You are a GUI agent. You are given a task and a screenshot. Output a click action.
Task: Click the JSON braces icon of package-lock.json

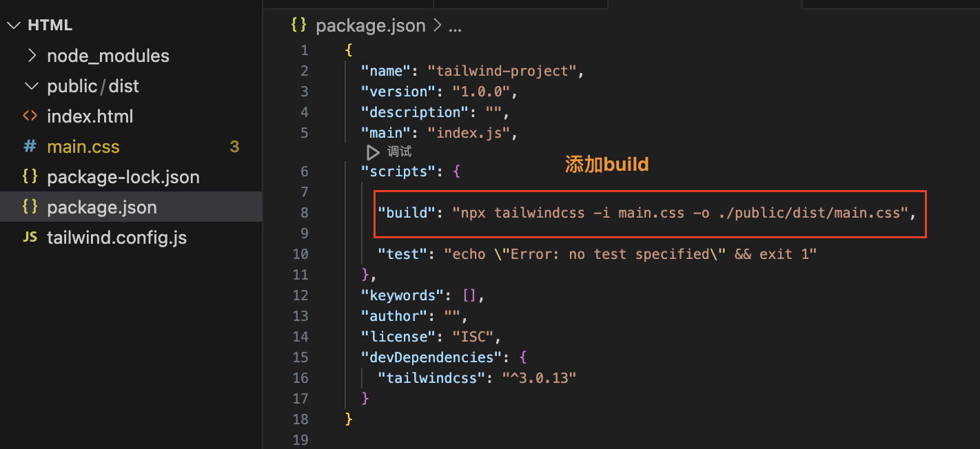(30, 177)
